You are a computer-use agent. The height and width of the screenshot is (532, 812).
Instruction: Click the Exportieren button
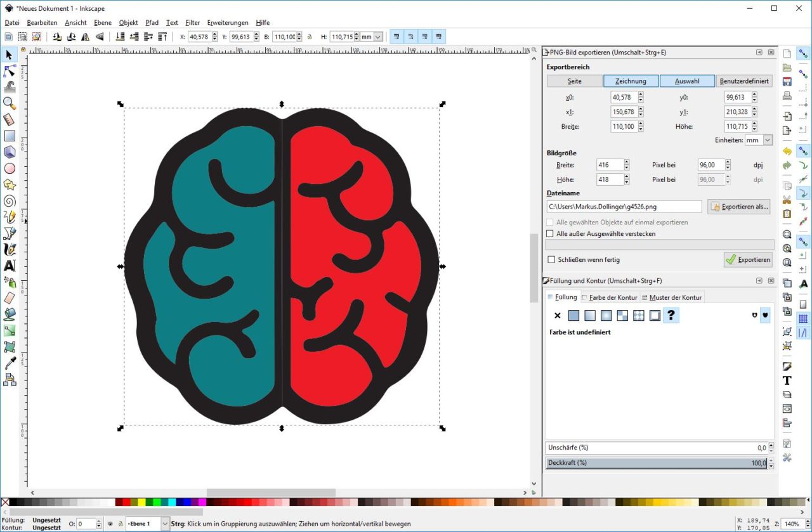coord(748,259)
